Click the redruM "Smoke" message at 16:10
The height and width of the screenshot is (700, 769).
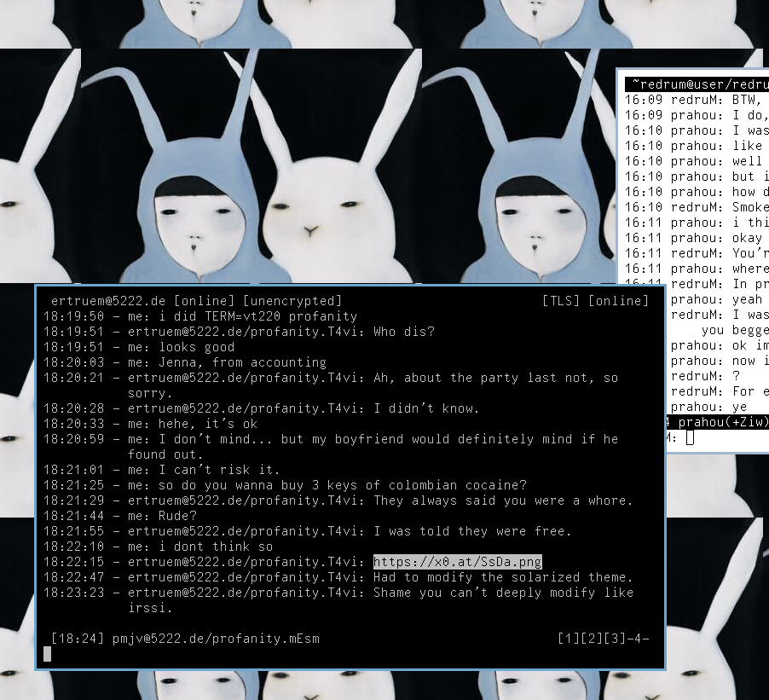click(x=750, y=207)
